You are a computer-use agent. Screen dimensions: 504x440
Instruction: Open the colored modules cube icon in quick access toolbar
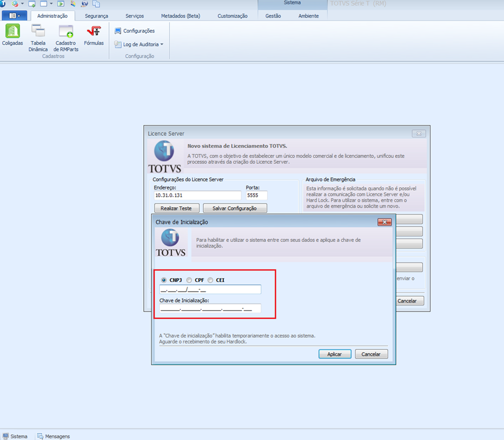pos(15,4)
